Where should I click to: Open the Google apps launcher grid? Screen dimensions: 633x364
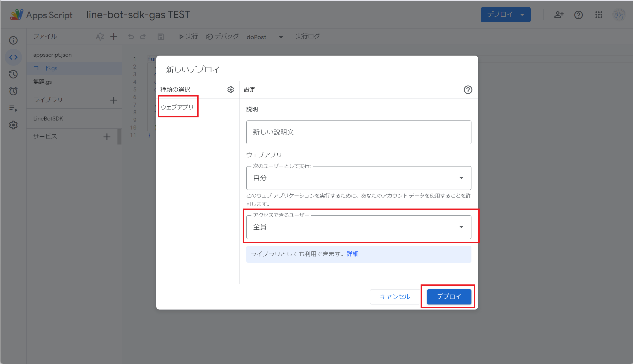pyautogui.click(x=599, y=15)
